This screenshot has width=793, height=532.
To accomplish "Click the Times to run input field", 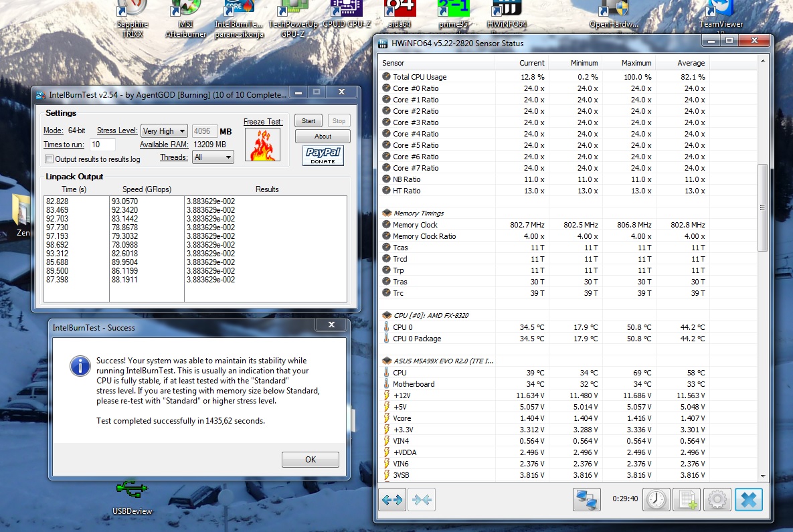I will pos(102,145).
